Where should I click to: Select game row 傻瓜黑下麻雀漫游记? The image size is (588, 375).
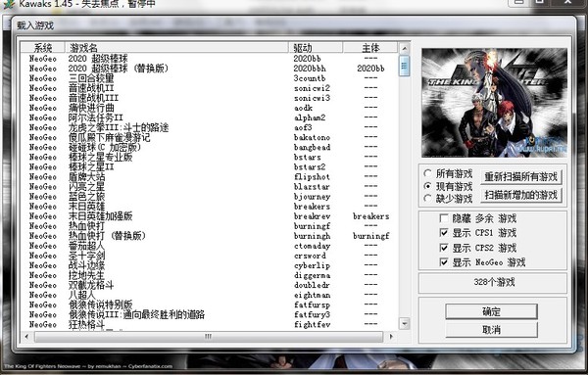209,137
